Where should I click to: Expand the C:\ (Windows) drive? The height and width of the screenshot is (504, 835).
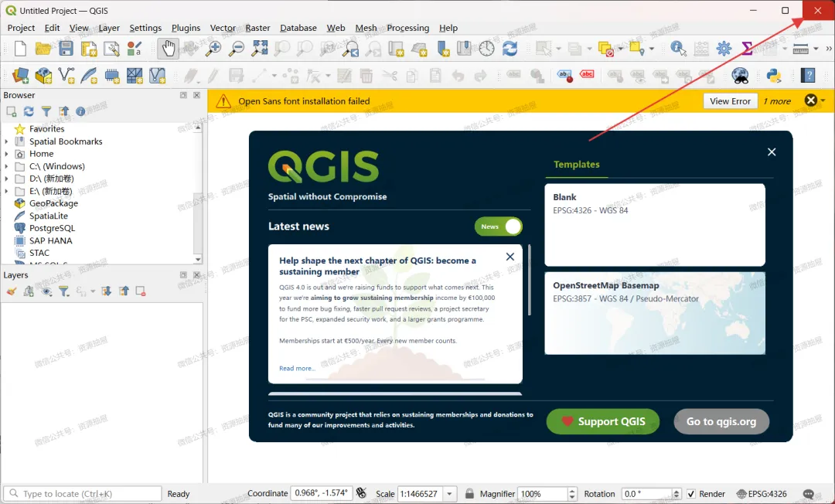tap(6, 166)
